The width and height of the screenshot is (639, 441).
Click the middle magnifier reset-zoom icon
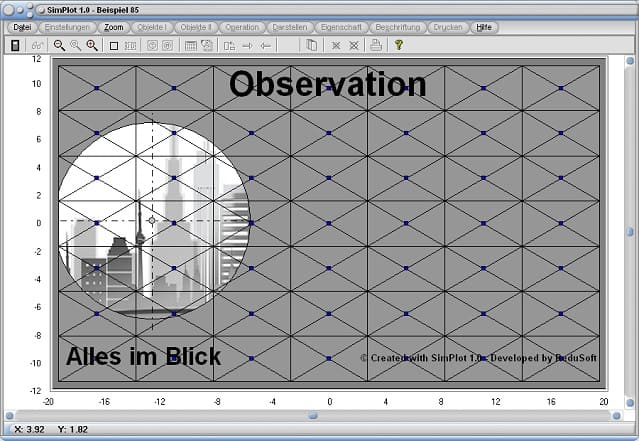pyautogui.click(x=76, y=45)
